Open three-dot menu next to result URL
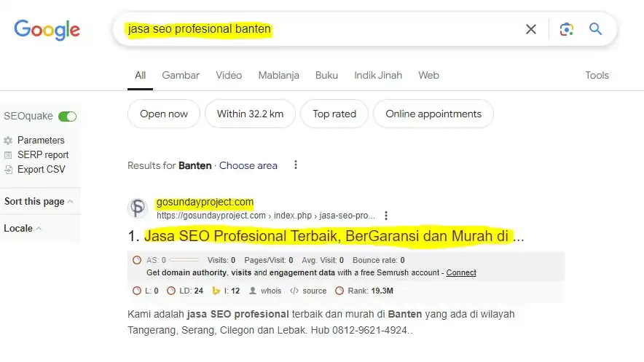Image resolution: width=644 pixels, height=362 pixels. coord(385,216)
